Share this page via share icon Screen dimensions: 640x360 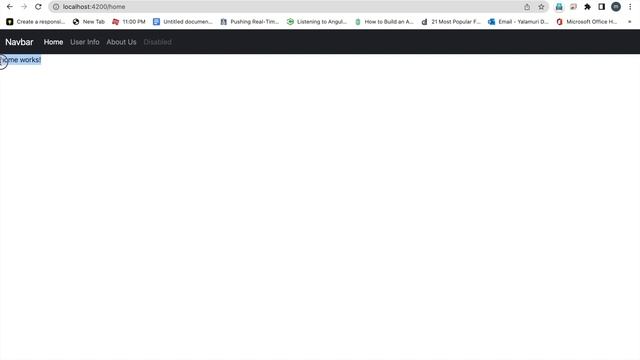(x=527, y=7)
